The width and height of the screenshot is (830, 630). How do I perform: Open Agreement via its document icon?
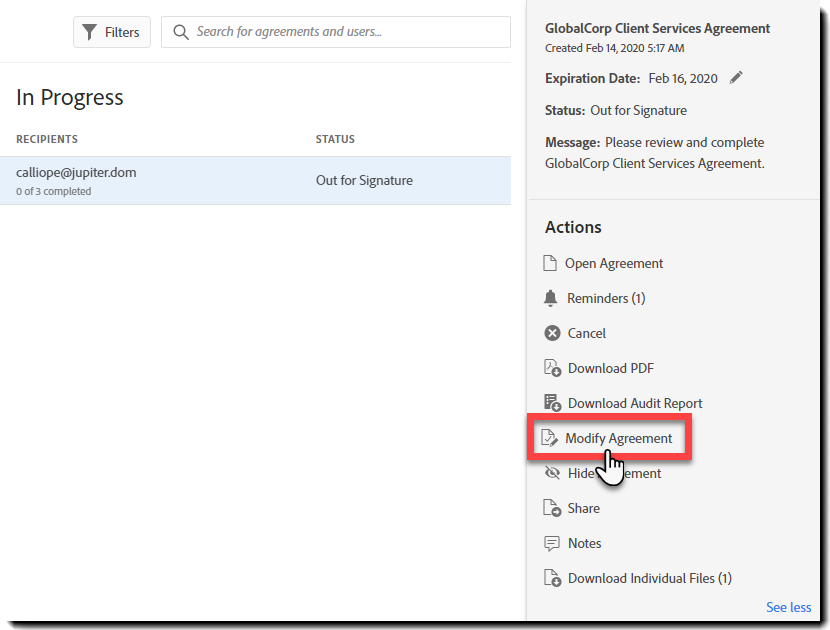pos(550,263)
